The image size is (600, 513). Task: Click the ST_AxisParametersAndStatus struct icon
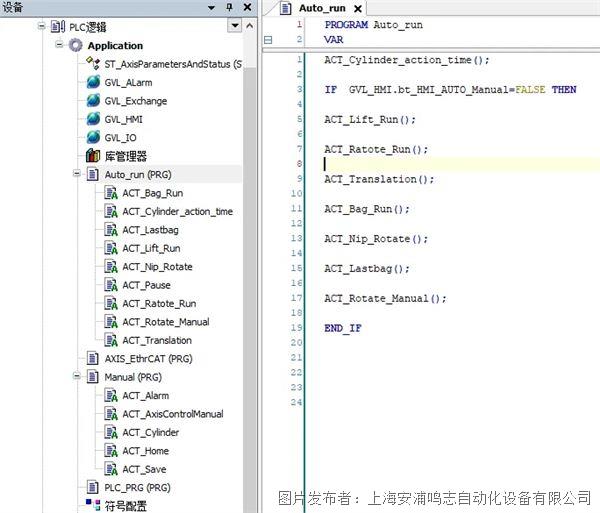click(x=93, y=64)
